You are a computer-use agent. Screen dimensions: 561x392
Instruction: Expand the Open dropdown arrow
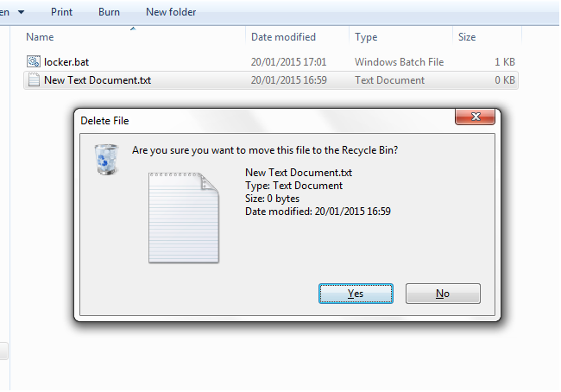click(21, 12)
